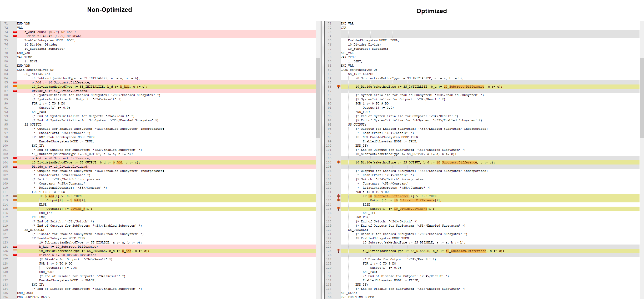The height and width of the screenshot is (299, 644).
Task: Click the right pane vertical scrollbar thumb
Action: (642, 97)
